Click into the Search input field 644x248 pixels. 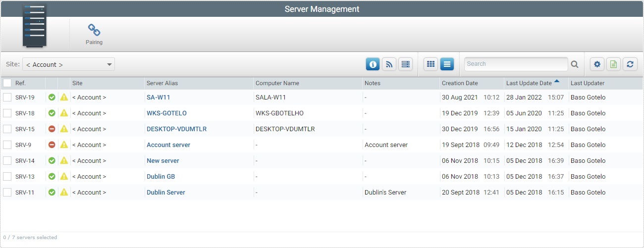click(516, 64)
